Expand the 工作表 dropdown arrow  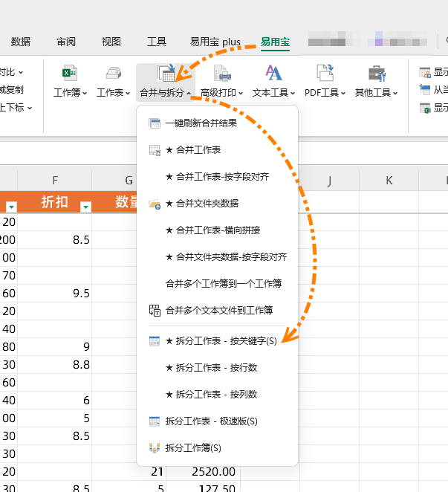128,93
